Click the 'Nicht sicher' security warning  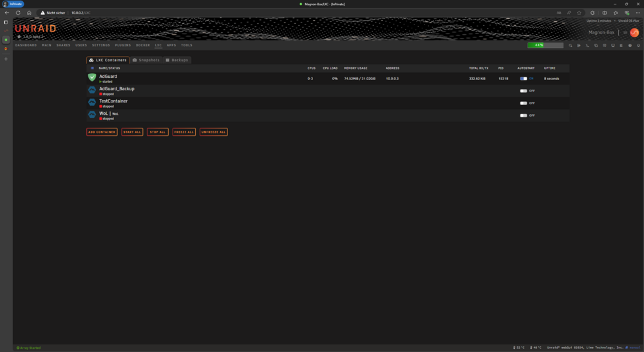pyautogui.click(x=53, y=13)
